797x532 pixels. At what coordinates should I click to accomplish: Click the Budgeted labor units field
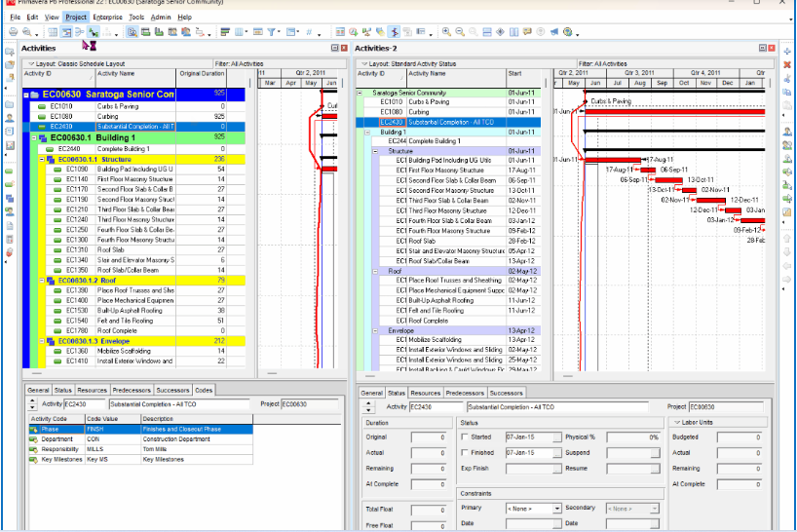click(x=740, y=437)
